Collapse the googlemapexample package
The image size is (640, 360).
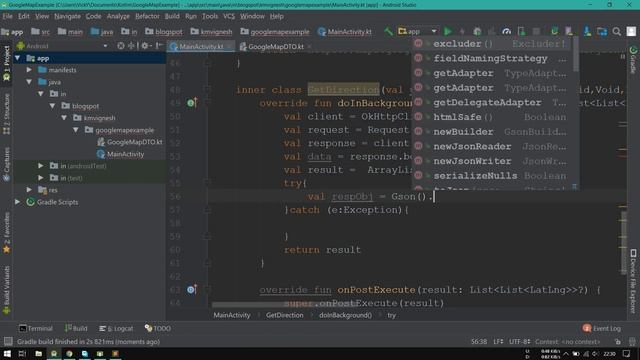(x=76, y=130)
